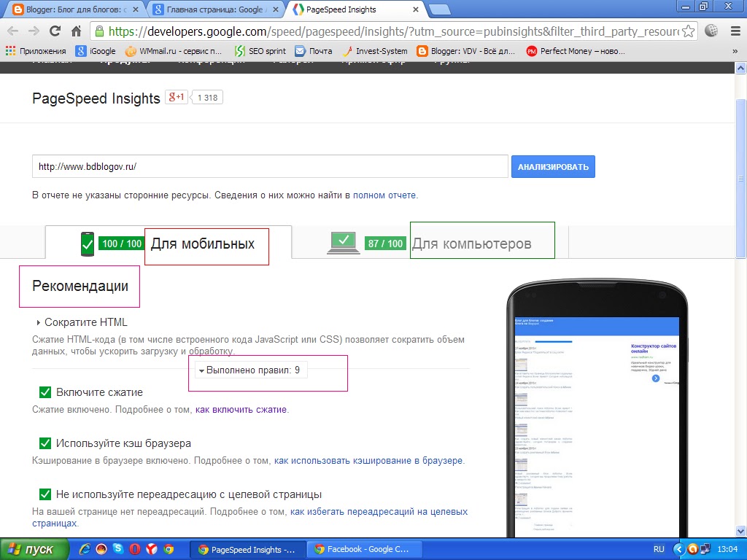The image size is (747, 560).
Task: Open the SEO sprint bookmark
Action: [260, 51]
